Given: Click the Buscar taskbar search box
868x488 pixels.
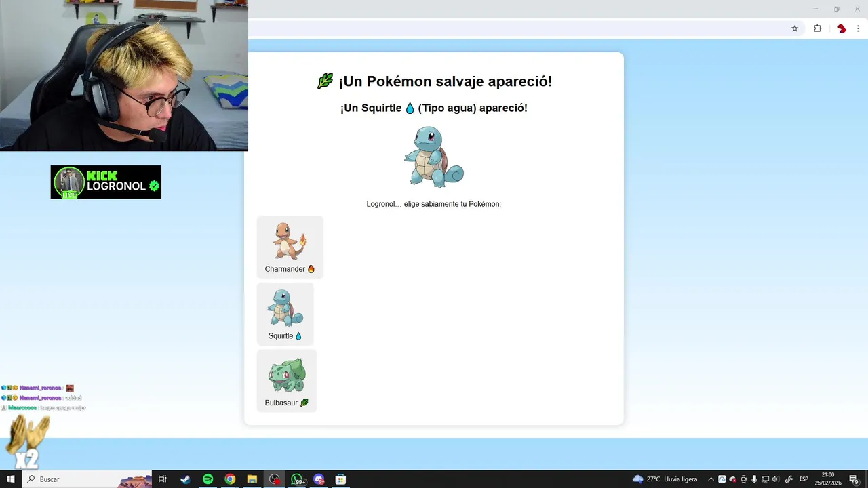Looking at the screenshot, I should point(87,479).
